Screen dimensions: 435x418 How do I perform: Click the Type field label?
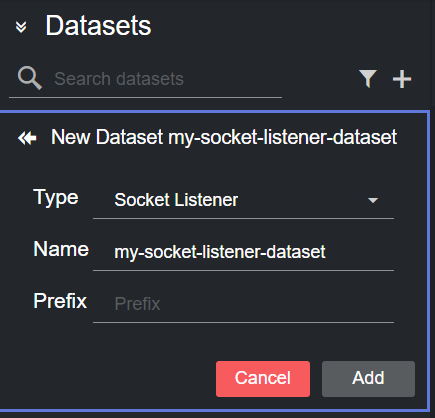[x=56, y=198]
